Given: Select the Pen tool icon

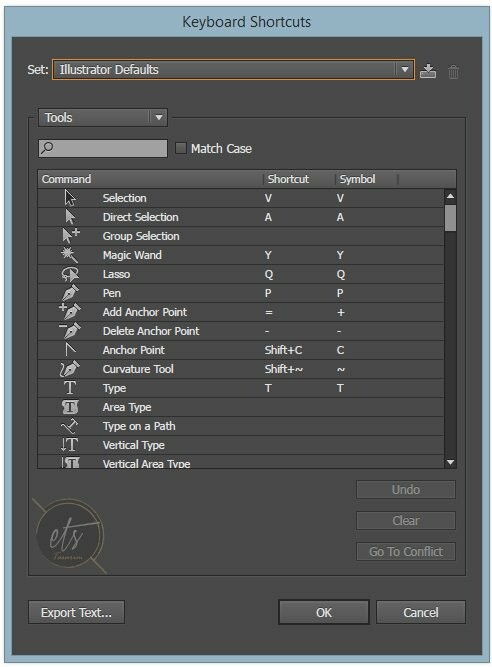Looking at the screenshot, I should [70, 293].
